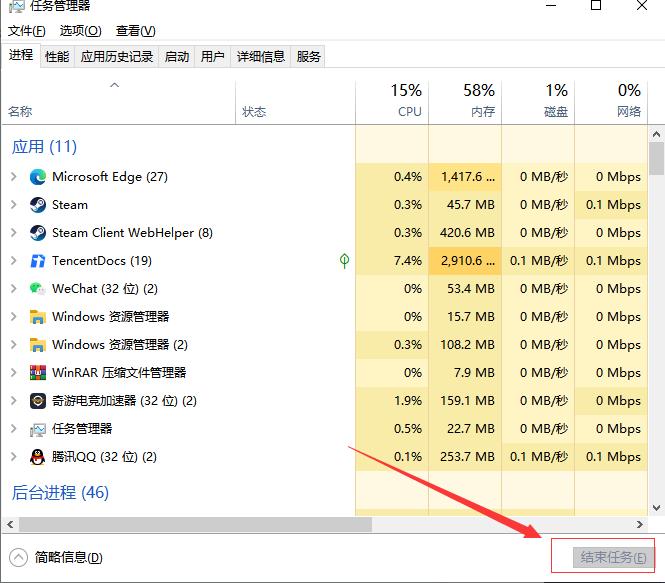Image resolution: width=665 pixels, height=583 pixels.
Task: Switch to the 用户 tab
Action: coord(212,56)
